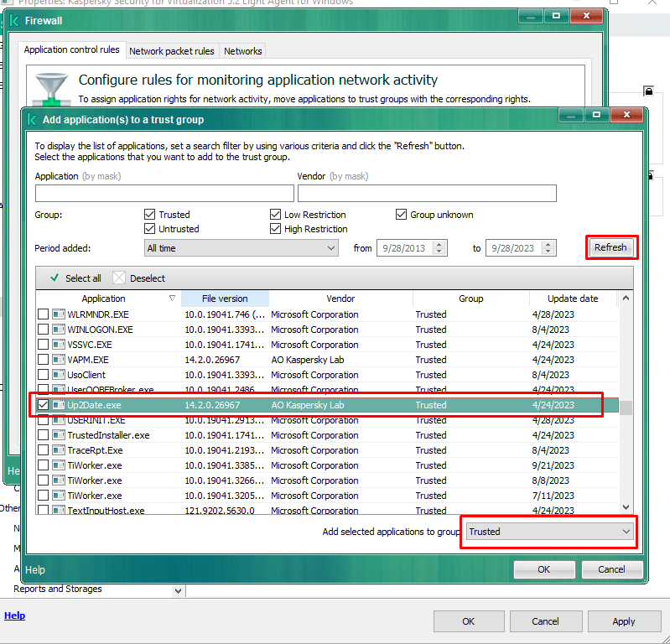
Task: Click Help in Add application(s) dialog footer
Action: (x=35, y=569)
